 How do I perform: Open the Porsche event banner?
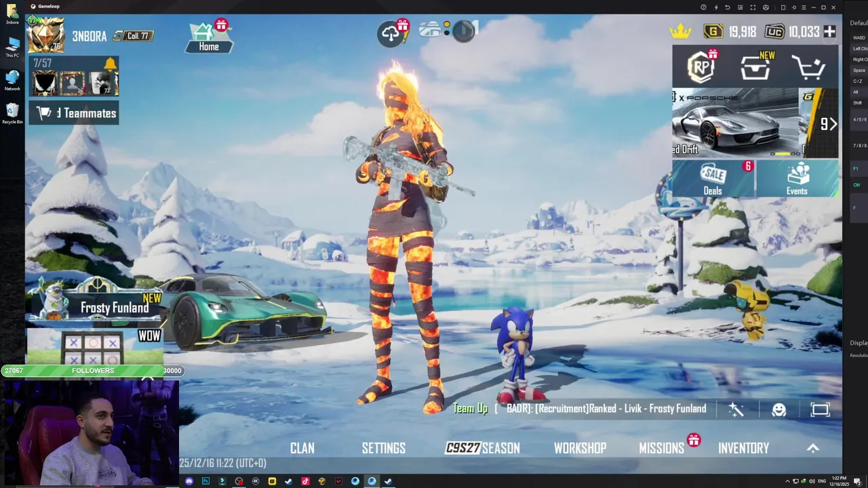pos(736,123)
